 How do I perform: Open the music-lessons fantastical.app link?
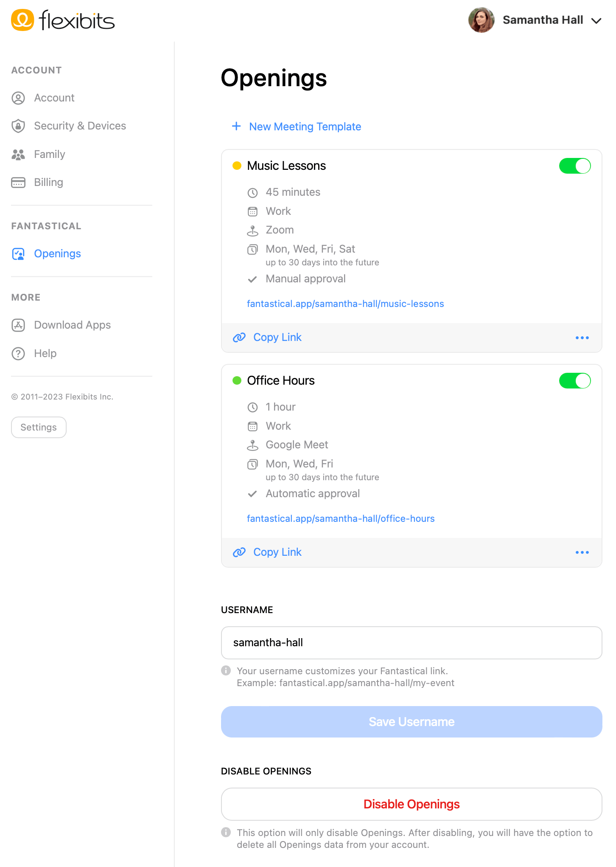(x=345, y=304)
